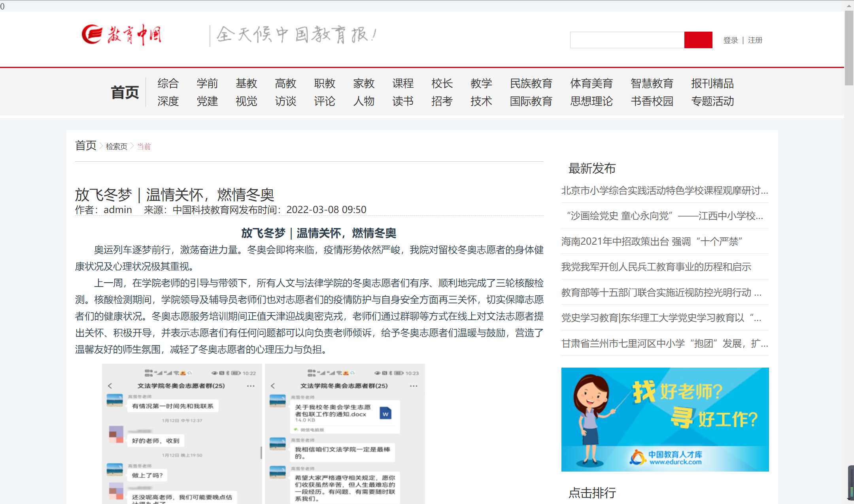Viewport: 854px width, 504px height.
Task: Click the vertical page scrollbar thumb
Action: (848, 47)
